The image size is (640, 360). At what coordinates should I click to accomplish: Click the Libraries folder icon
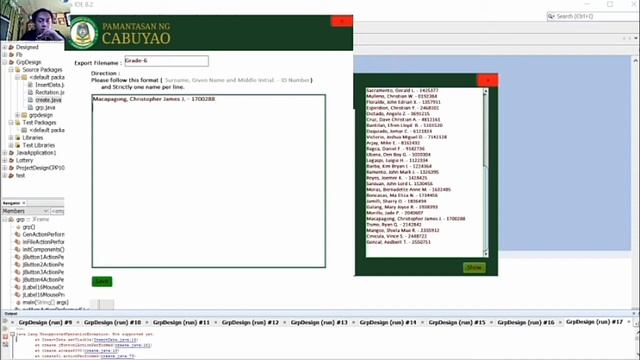pos(18,138)
